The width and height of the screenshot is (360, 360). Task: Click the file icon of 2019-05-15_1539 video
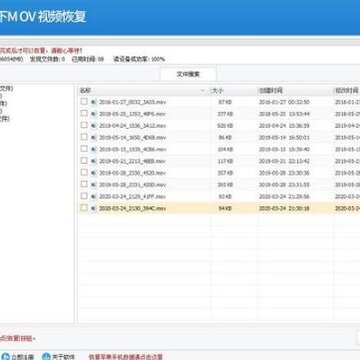tap(94, 149)
